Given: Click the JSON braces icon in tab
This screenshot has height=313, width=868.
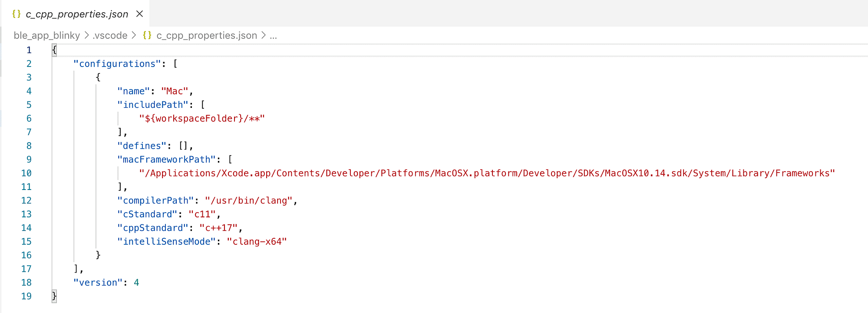Looking at the screenshot, I should pos(17,14).
